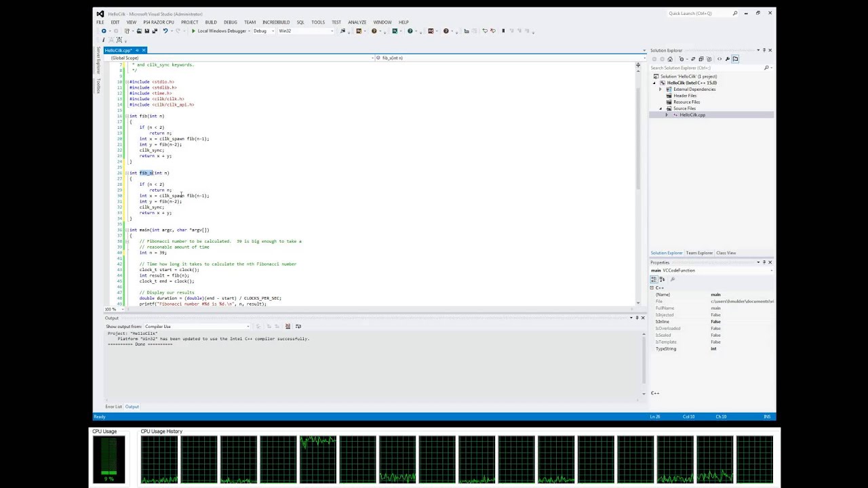
Task: Click the Clear All icon in Output toolbar
Action: (288, 327)
